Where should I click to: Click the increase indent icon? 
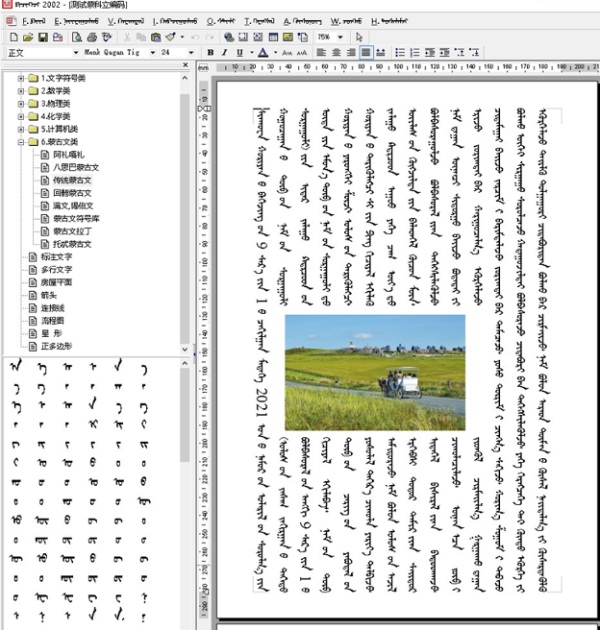pos(444,53)
